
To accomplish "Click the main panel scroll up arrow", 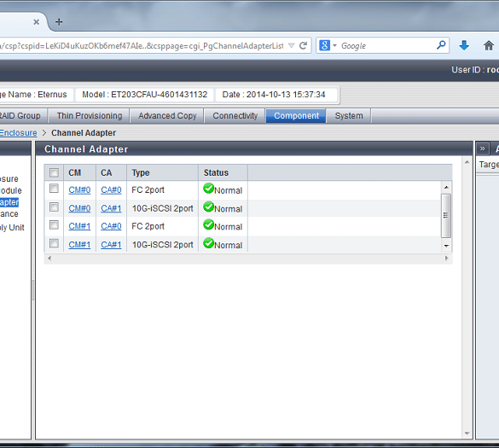I will click(x=467, y=162).
